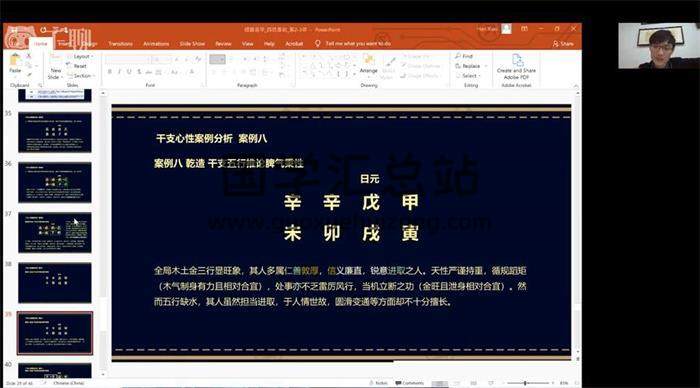Click the Clear All Formatting icon
Image resolution: width=700 pixels, height=388 pixels.
(198, 59)
